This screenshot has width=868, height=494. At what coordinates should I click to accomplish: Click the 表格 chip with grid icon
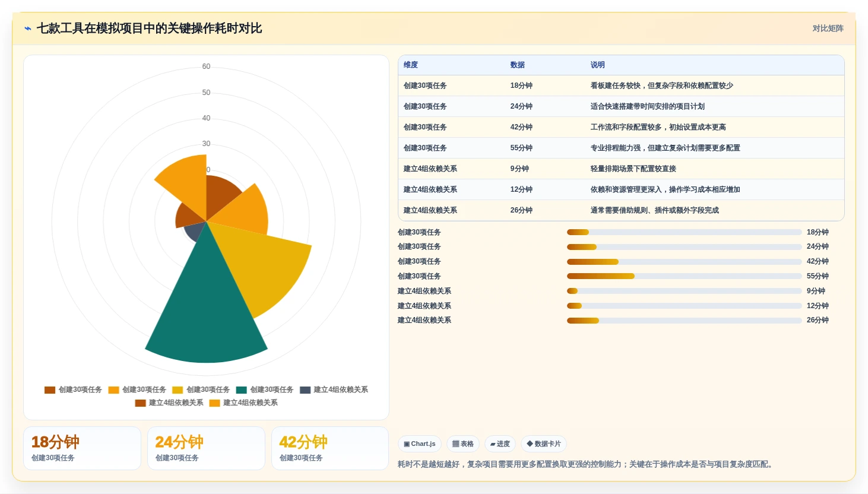pos(463,444)
